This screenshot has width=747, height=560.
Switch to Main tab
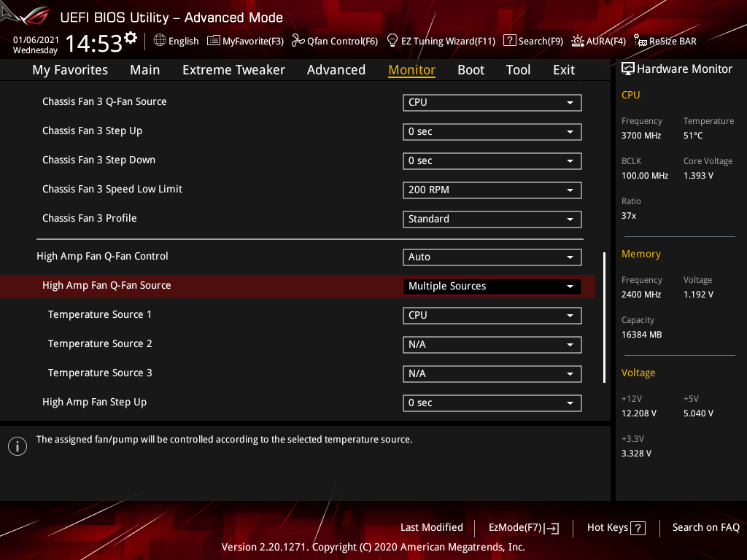145,70
